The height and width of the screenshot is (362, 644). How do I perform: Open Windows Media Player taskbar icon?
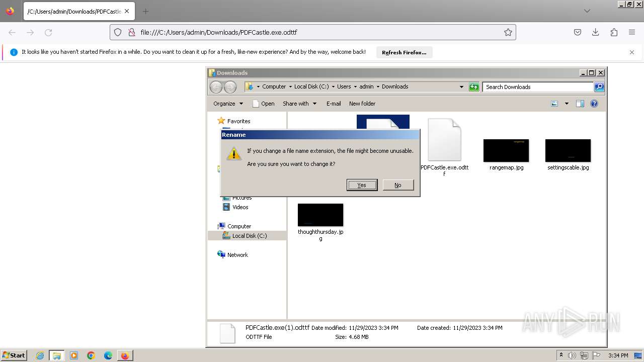(x=74, y=355)
